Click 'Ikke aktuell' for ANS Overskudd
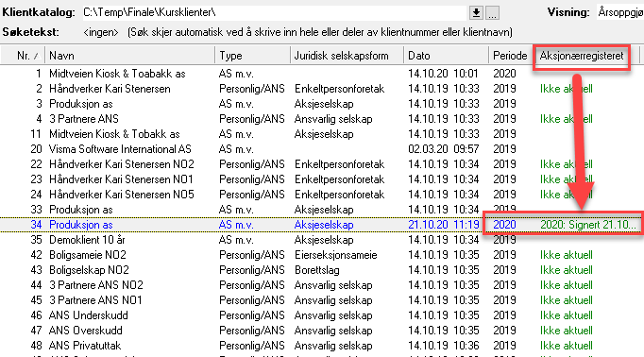 pos(567,331)
